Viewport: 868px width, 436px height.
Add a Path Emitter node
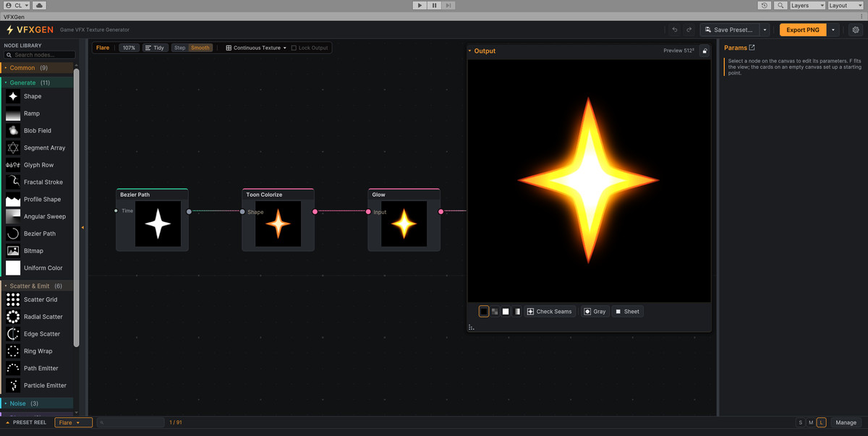pos(39,368)
